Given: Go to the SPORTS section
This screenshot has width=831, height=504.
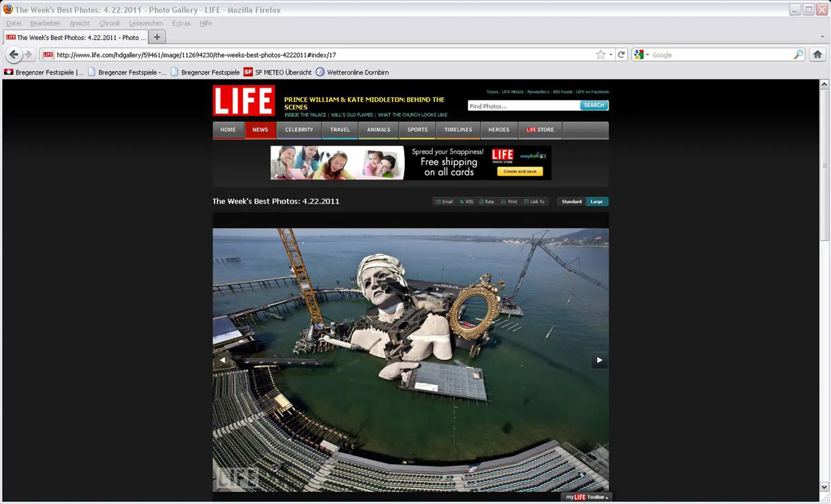Looking at the screenshot, I should pyautogui.click(x=418, y=130).
